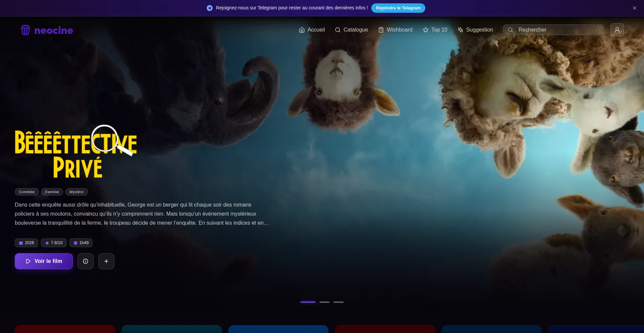The height and width of the screenshot is (333, 644).
Task: Select the first active carousel indicator
Action: click(308, 302)
